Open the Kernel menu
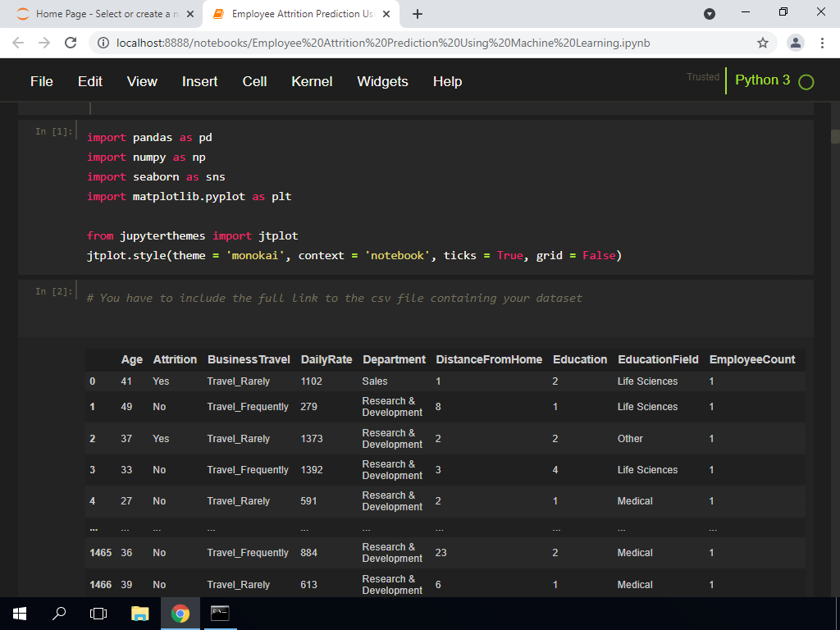 (x=312, y=81)
